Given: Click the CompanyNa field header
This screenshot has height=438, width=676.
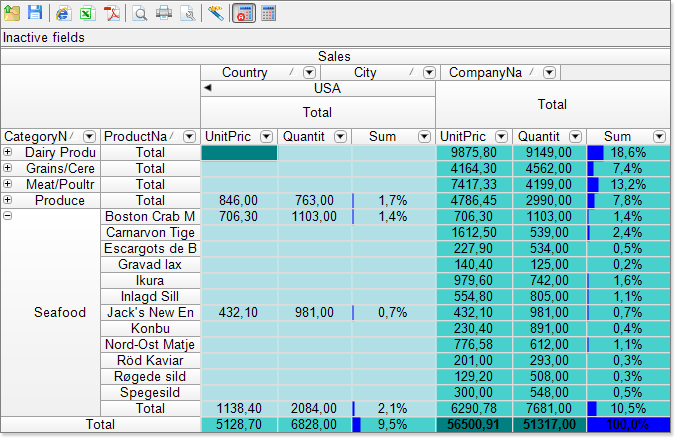Looking at the screenshot, I should [500, 72].
